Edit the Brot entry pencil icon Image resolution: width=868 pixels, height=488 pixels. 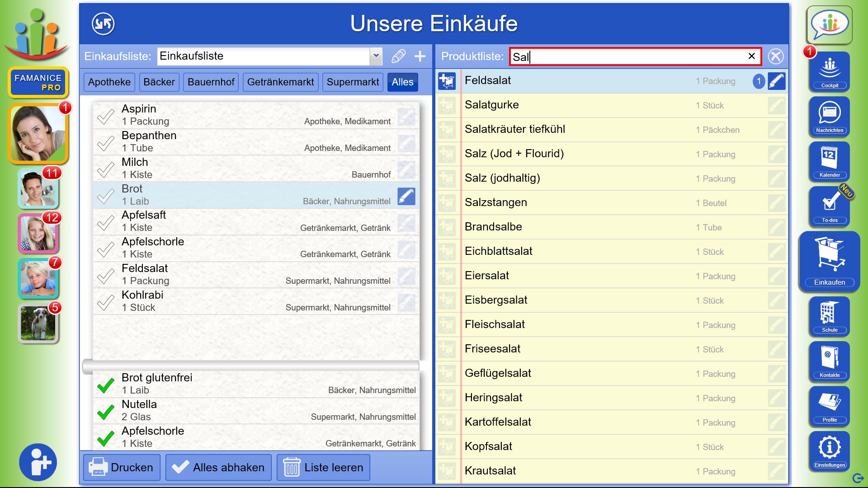click(406, 196)
